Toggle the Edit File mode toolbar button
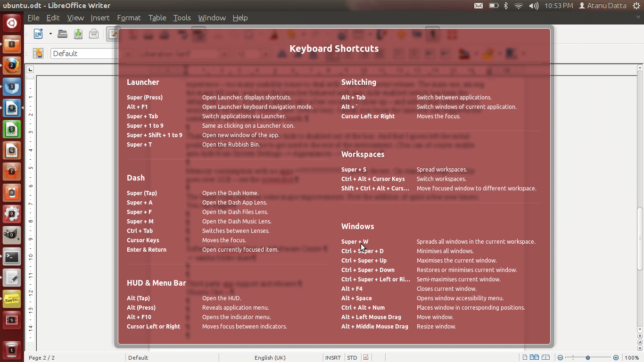Viewport: 644px width, 362px height. (113, 34)
